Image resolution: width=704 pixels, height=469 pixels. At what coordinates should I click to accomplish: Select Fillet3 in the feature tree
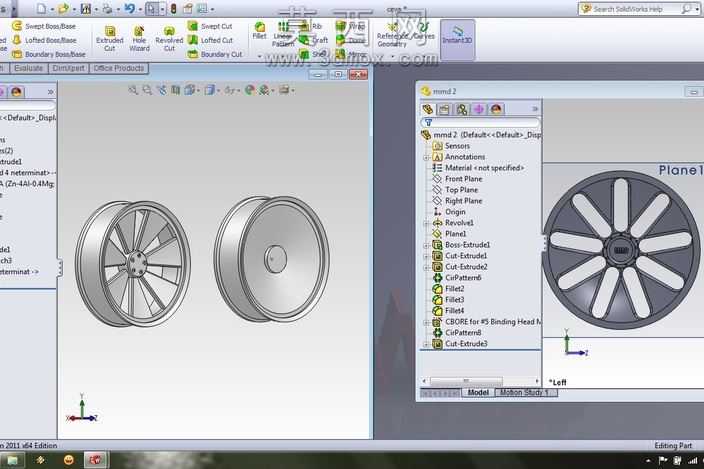click(x=448, y=300)
